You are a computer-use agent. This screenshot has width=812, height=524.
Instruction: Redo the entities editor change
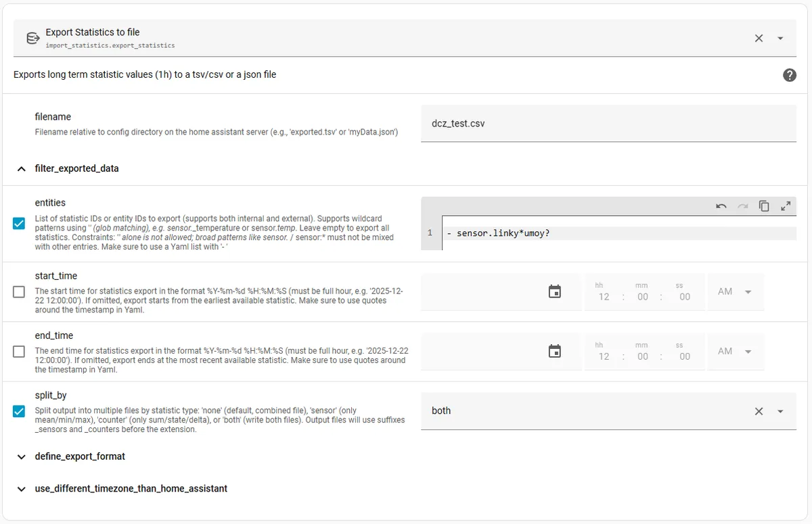[743, 206]
